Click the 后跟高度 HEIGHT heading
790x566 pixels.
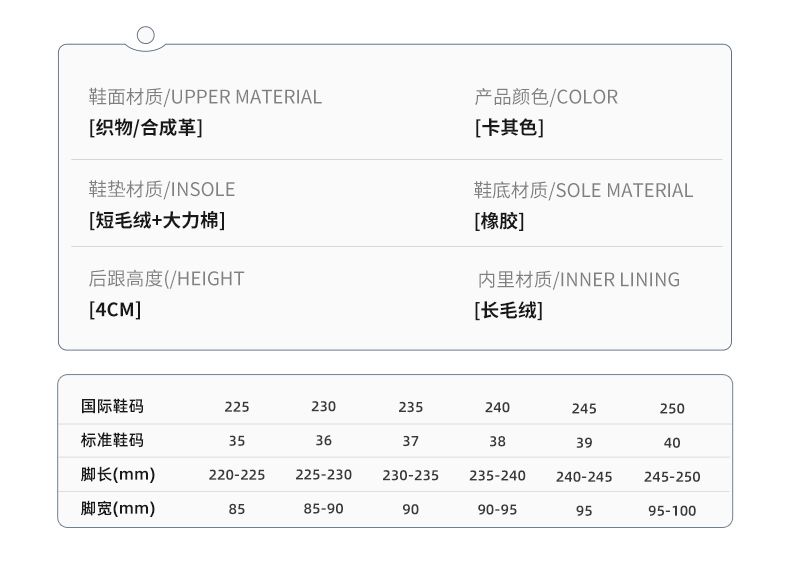click(x=166, y=279)
